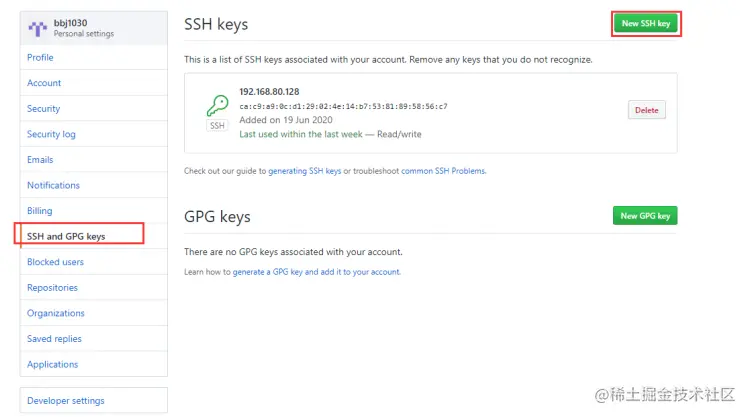This screenshot has height=417, width=749.
Task: Follow the generating SSH keys guide link
Action: pos(304,171)
